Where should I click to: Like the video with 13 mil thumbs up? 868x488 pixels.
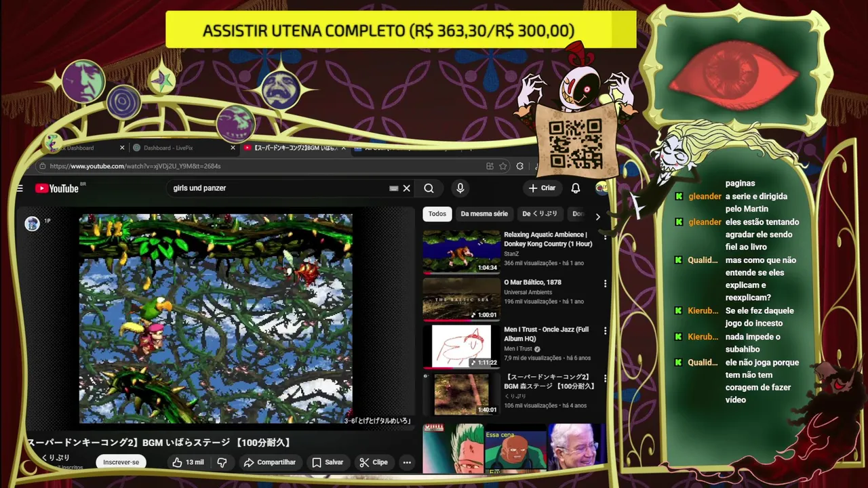coord(188,462)
